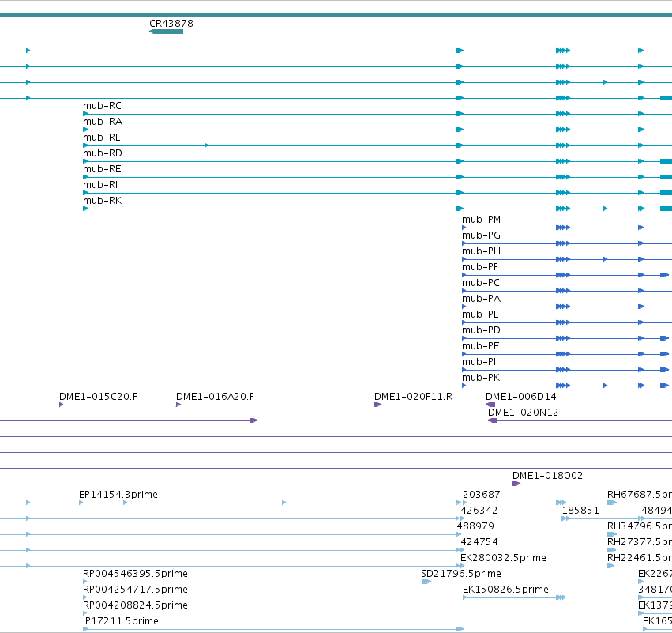Viewport: 672px width, 633px height.
Task: Select the 424754 EST label
Action: click(x=479, y=542)
